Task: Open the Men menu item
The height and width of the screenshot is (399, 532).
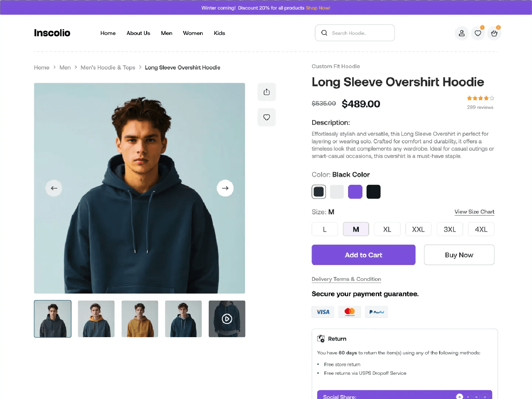Action: (x=167, y=33)
